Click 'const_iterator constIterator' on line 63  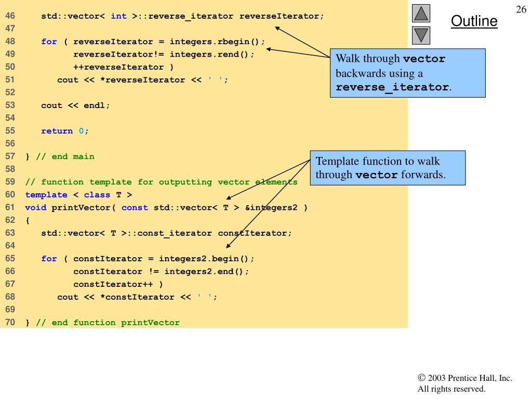coord(212,233)
